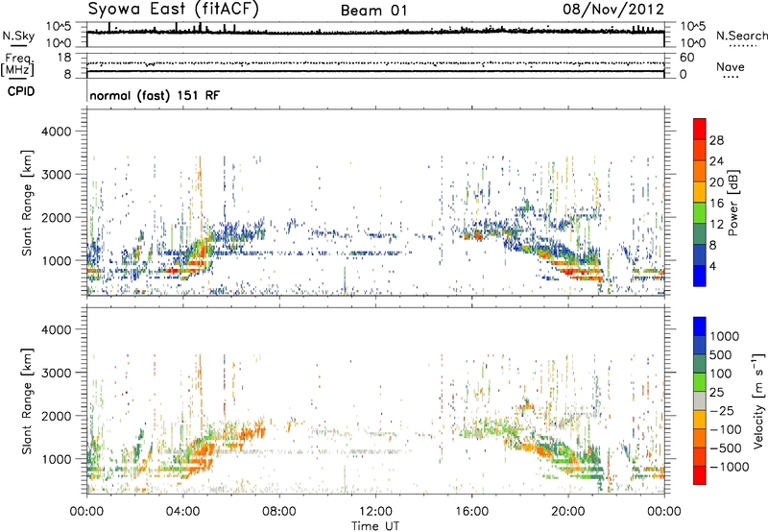768x532 pixels.
Task: Click the "24" label on power scale
Action: 716,161
